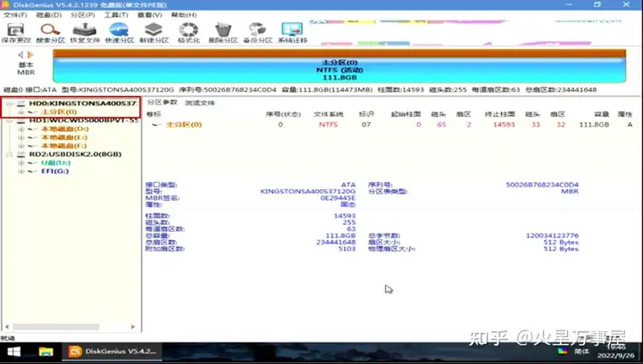Click the disk icon beside HD0:KINGSTONSA400S37
Image resolution: width=643 pixels, height=364 pixels.
point(21,103)
